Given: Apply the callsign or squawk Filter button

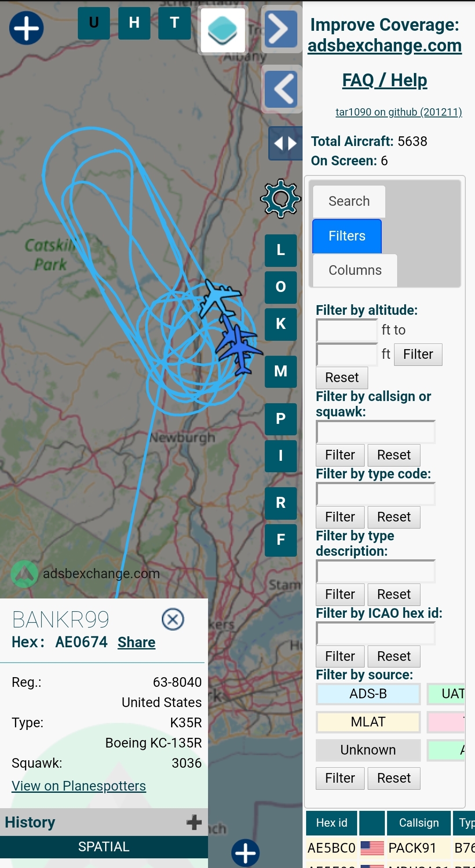Looking at the screenshot, I should coord(340,455).
